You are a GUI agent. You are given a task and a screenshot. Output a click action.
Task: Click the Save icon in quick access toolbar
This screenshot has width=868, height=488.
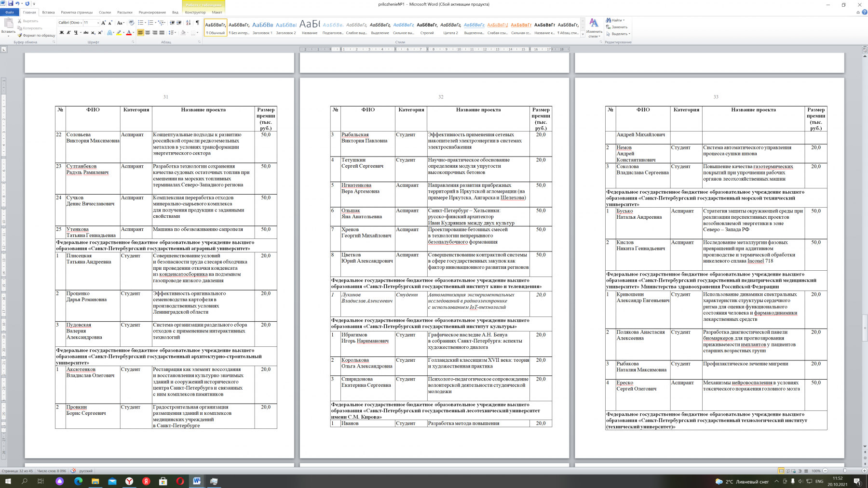pos(10,3)
